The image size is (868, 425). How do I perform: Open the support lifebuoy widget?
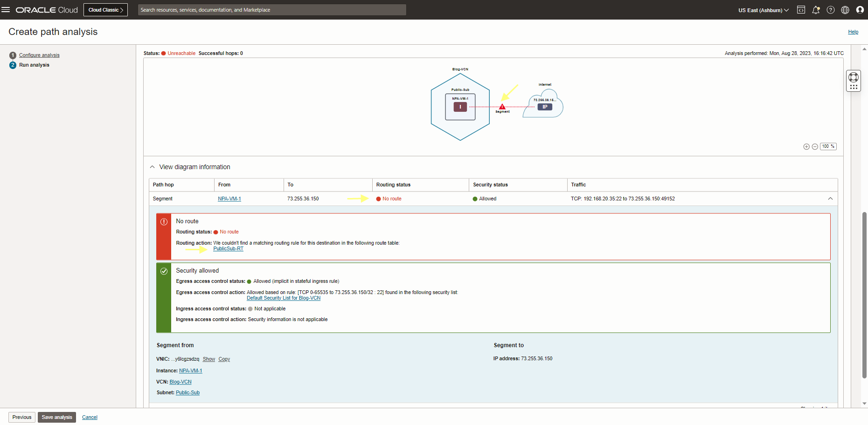coord(854,77)
